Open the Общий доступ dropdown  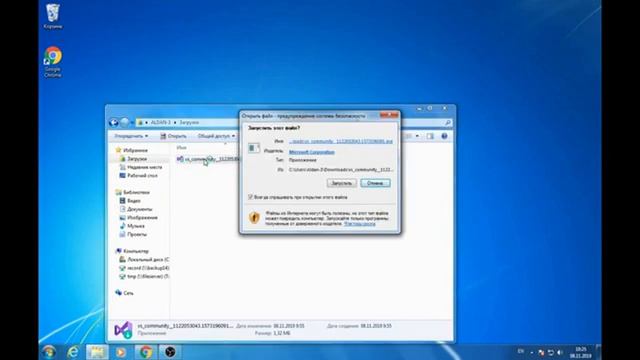pyautogui.click(x=216, y=136)
